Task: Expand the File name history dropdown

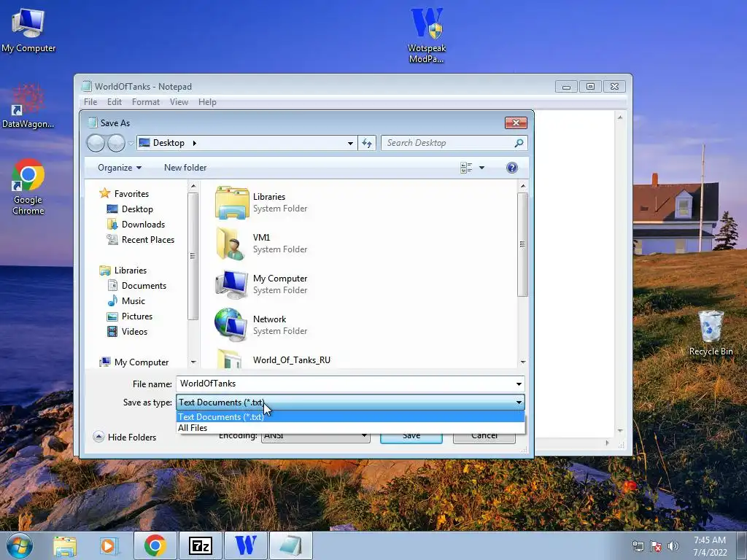Action: (519, 384)
